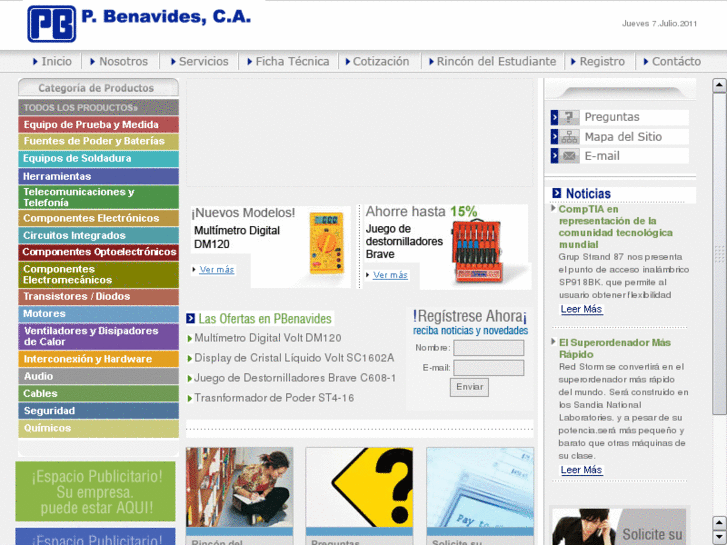
Task: Click Ver más under Juego de destornilladores
Action: pyautogui.click(x=390, y=275)
